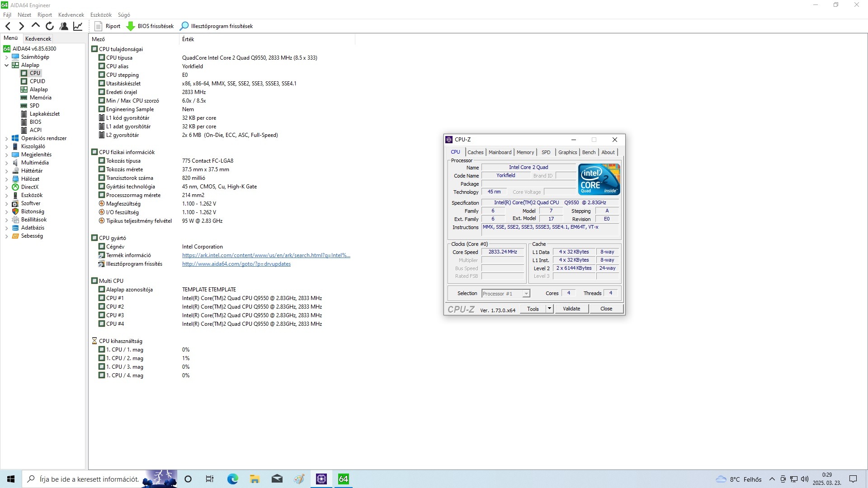Click the Refresh icon in AIDA64 toolbar
Screen dimensions: 868x488
50,26
